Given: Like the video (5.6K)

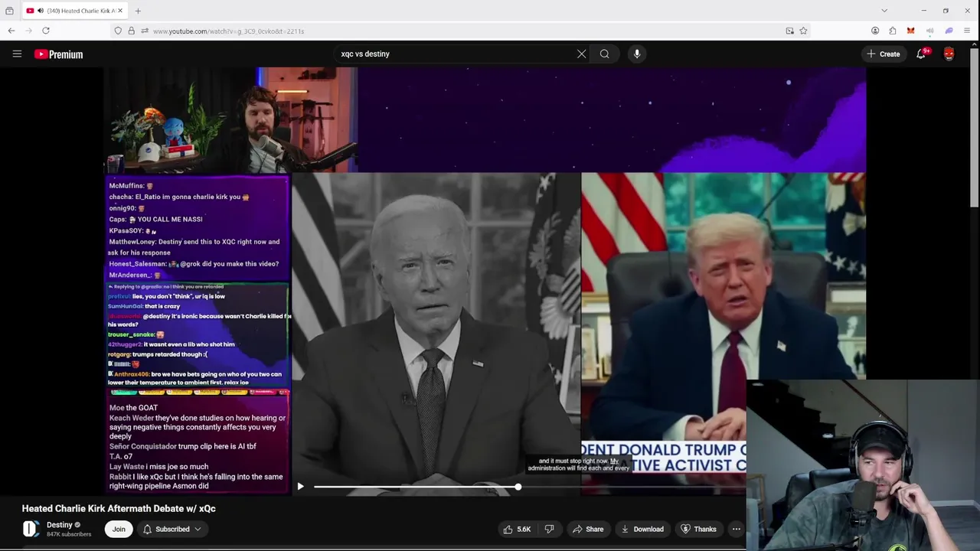Looking at the screenshot, I should [517, 529].
